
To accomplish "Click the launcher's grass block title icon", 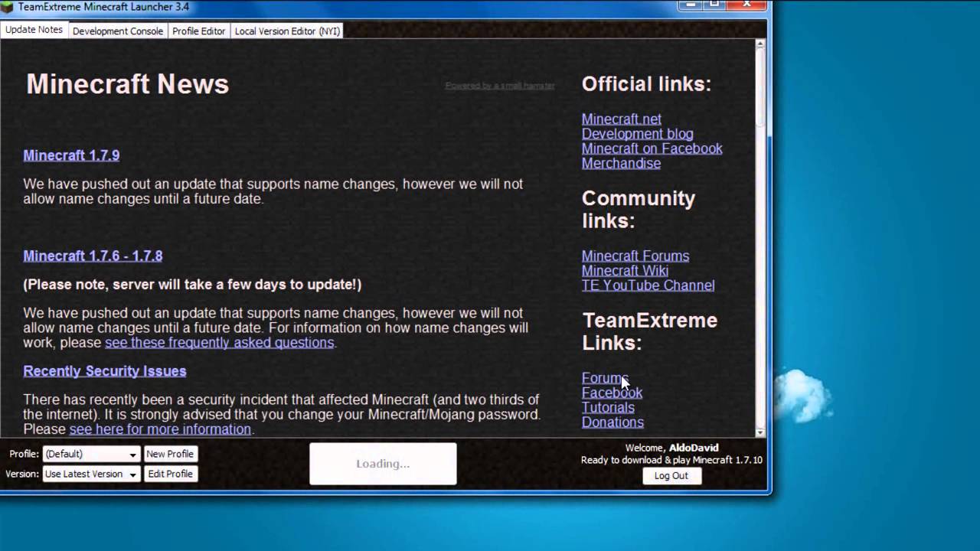I will pyautogui.click(x=7, y=8).
